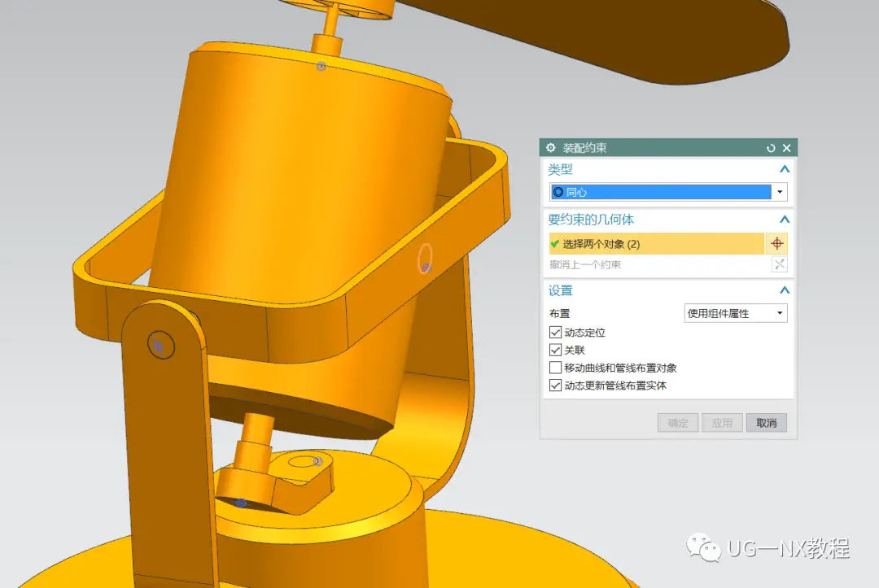Open the 同心 constraint type dropdown

point(780,192)
